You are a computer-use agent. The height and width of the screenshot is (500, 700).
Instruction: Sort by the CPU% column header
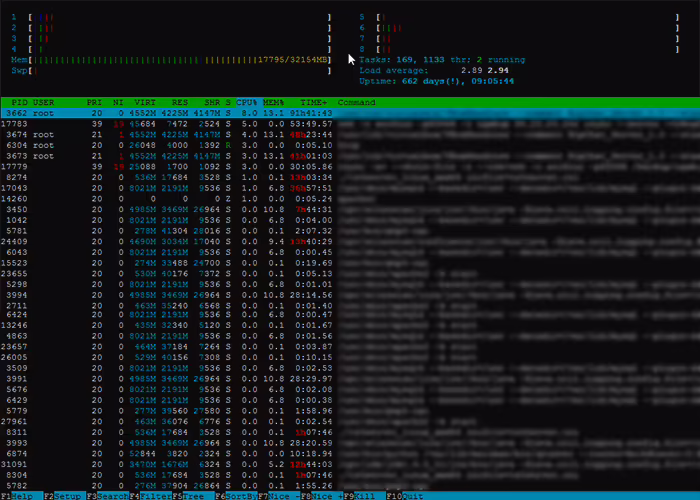[247, 103]
